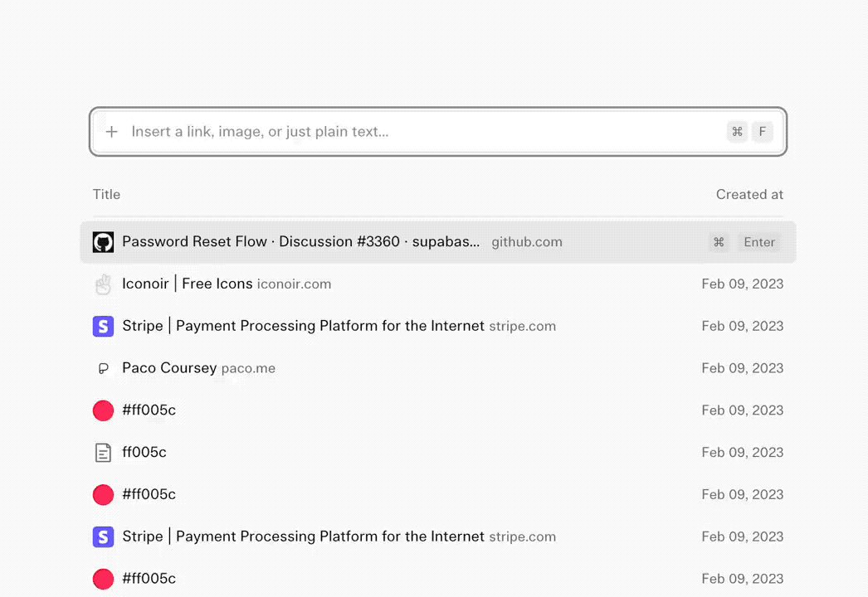Open the Iconoir Free Icons bookmark
Screen dimensions: 868x597
(x=438, y=284)
